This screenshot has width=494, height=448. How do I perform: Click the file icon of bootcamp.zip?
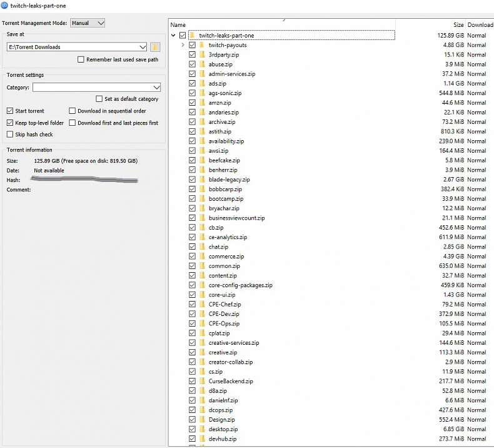(x=202, y=198)
